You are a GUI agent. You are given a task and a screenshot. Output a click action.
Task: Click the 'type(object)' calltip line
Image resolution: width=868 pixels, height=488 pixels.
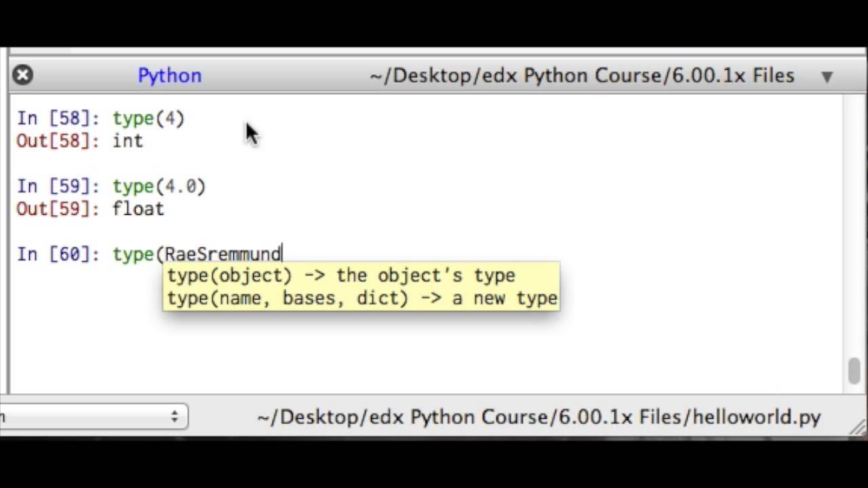coord(341,276)
